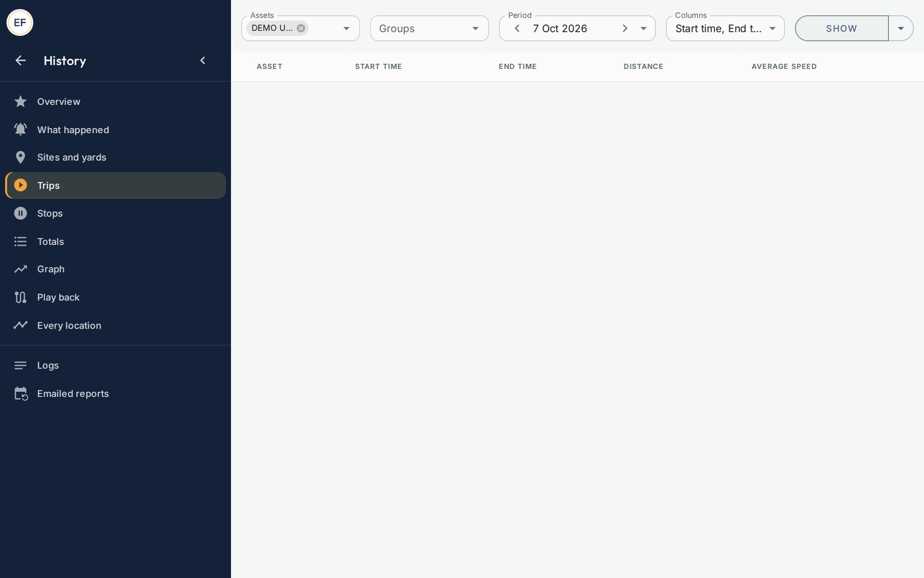The width and height of the screenshot is (924, 578).
Task: Open the What happened menu item
Action: [x=116, y=129]
